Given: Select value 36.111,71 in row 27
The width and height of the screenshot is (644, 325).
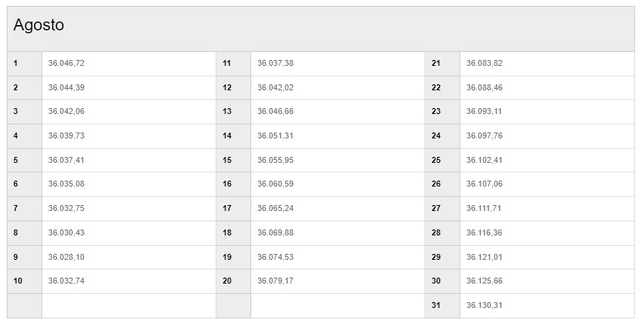Looking at the screenshot, I should coord(484,209).
